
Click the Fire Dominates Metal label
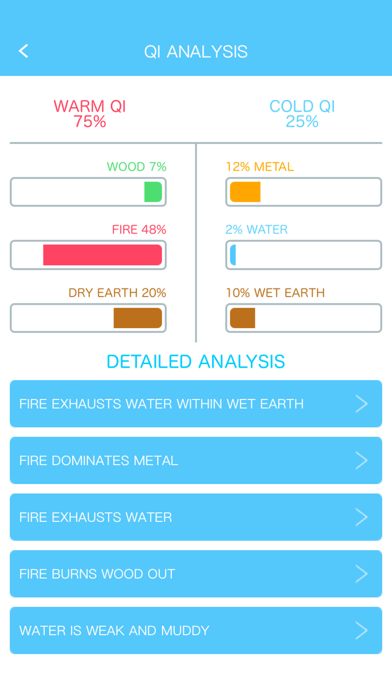click(99, 461)
